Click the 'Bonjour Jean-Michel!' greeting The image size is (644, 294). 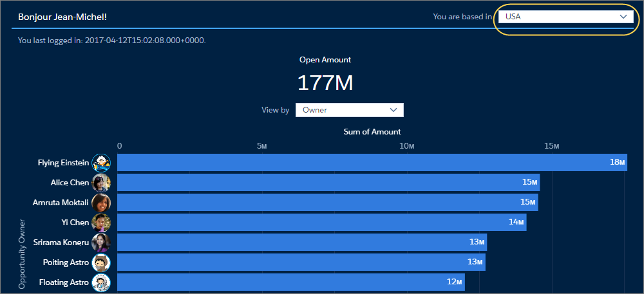pyautogui.click(x=63, y=17)
